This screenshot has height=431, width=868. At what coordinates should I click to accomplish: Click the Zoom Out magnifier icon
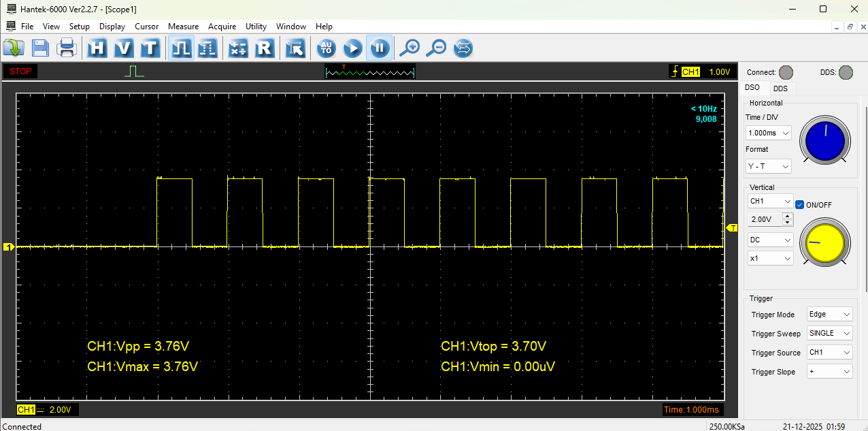coord(436,48)
